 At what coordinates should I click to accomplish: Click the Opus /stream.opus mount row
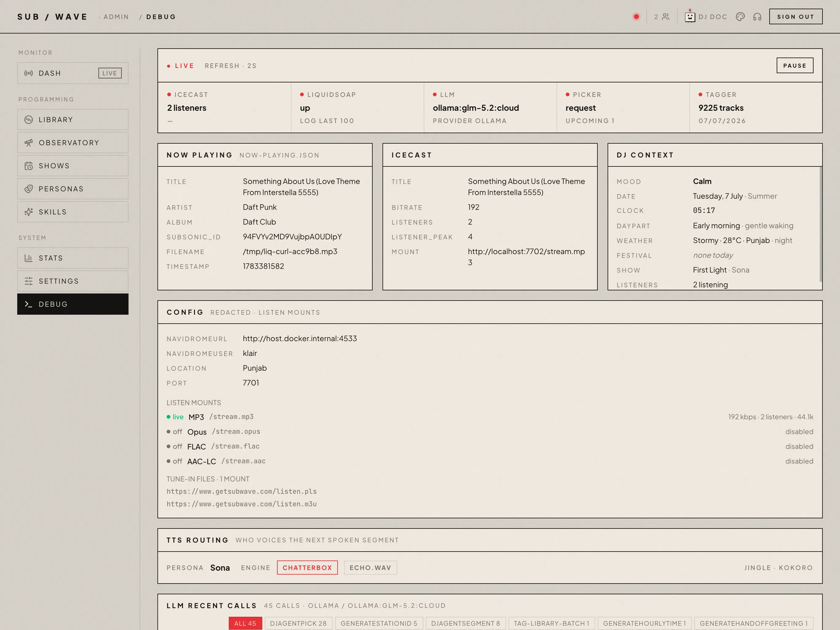click(x=490, y=432)
